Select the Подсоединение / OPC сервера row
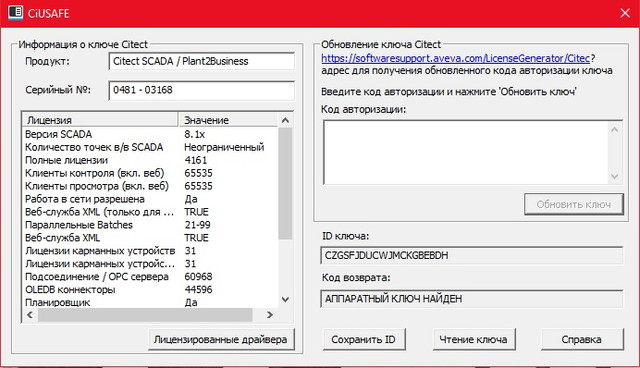Viewport: 640px width, 368px height. [151, 277]
